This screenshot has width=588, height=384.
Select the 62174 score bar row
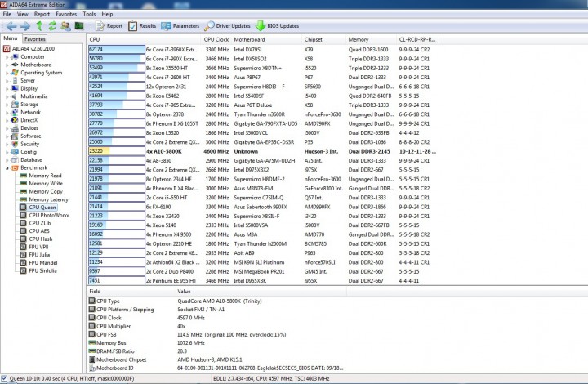116,50
